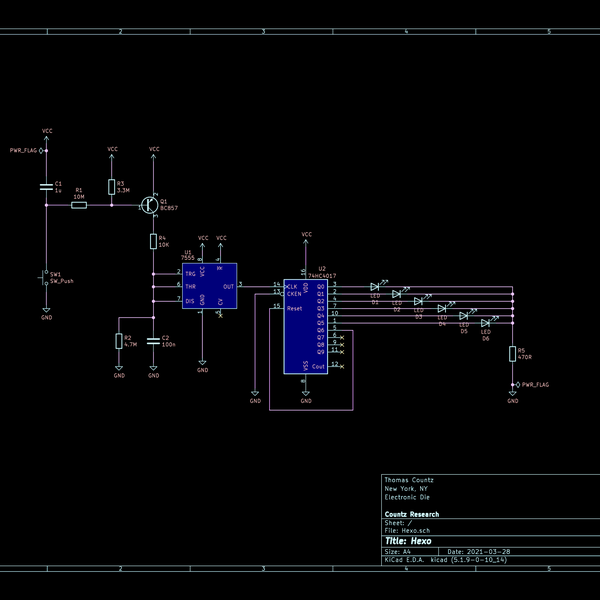Click the "10K" value of R4

point(163,245)
